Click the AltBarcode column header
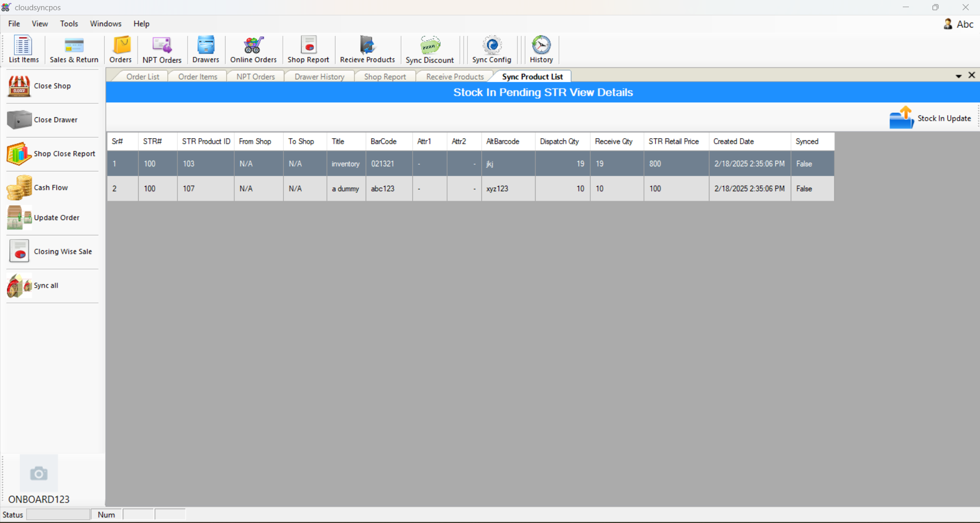The image size is (980, 523). [x=508, y=141]
